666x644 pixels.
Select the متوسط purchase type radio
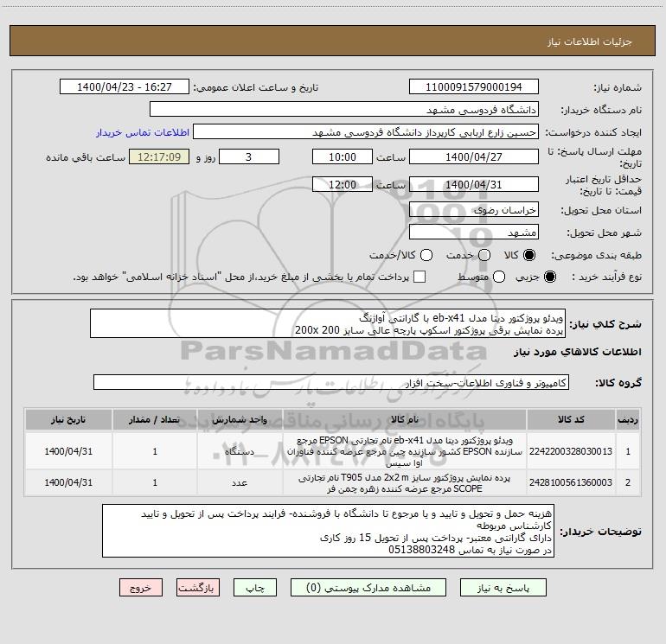tap(499, 277)
